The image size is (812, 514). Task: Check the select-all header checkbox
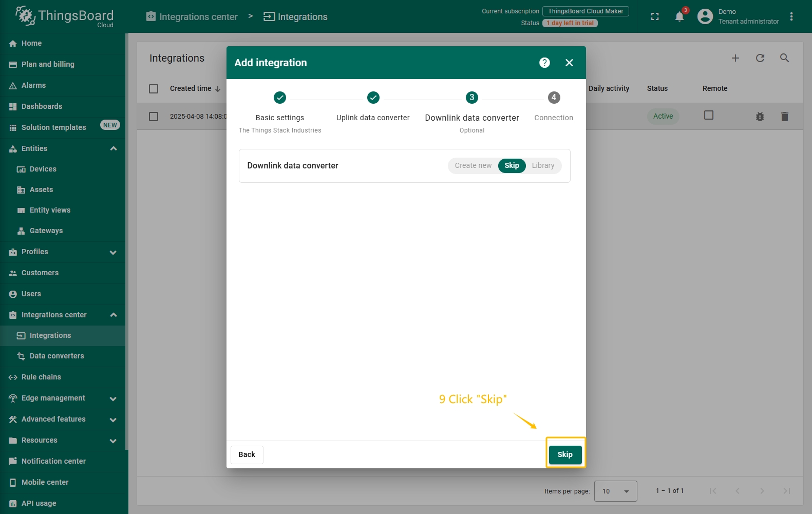click(154, 89)
